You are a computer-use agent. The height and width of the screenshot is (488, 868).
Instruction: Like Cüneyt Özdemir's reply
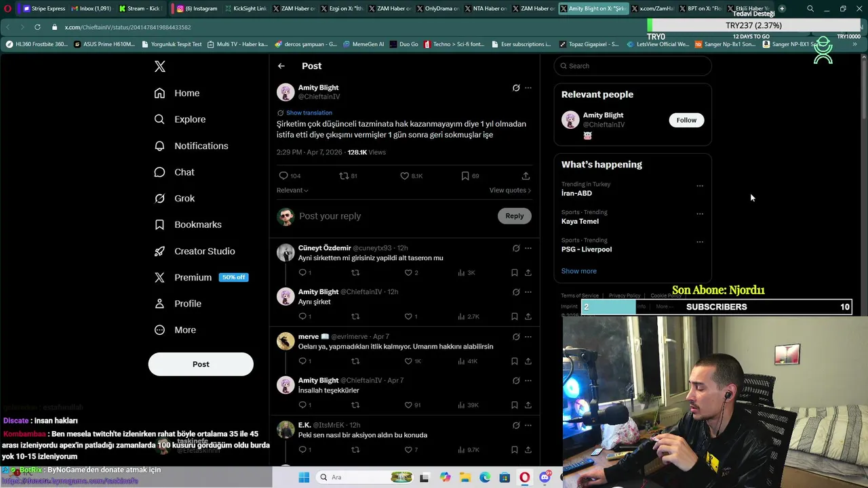412,272
